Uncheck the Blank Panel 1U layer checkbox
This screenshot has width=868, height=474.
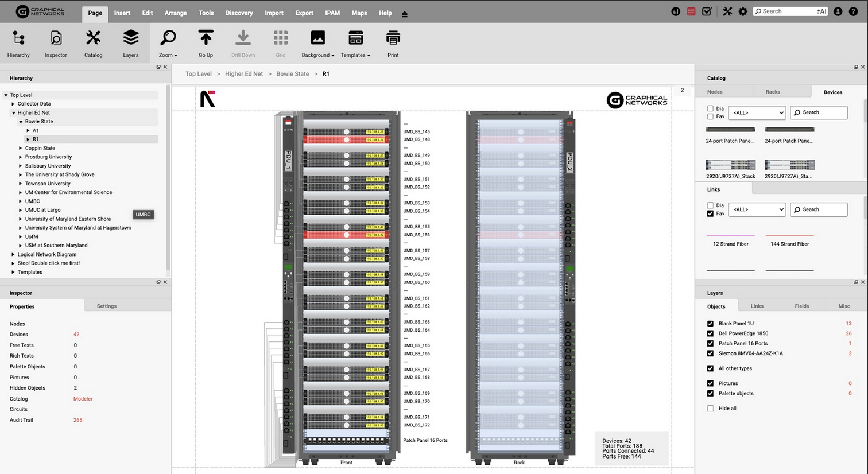click(710, 324)
